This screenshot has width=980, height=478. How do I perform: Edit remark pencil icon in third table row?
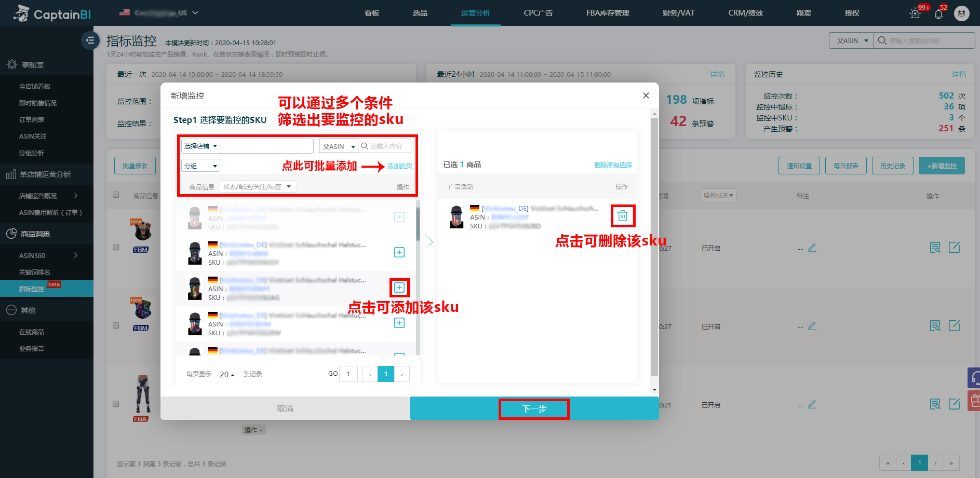[x=812, y=405]
